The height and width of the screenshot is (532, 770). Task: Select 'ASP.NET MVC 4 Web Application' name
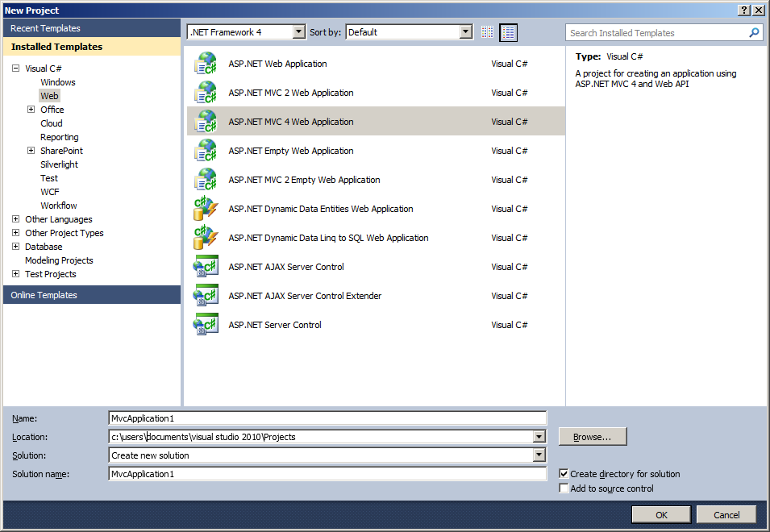[x=291, y=122]
